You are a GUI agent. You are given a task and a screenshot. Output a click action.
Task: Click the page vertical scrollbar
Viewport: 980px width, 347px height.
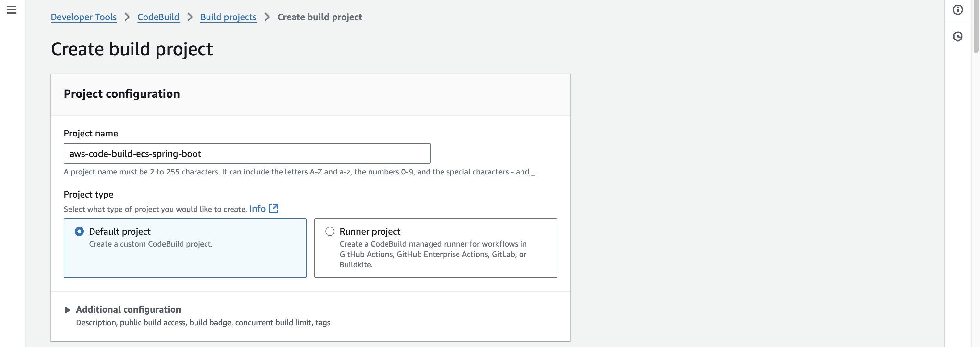point(976,27)
